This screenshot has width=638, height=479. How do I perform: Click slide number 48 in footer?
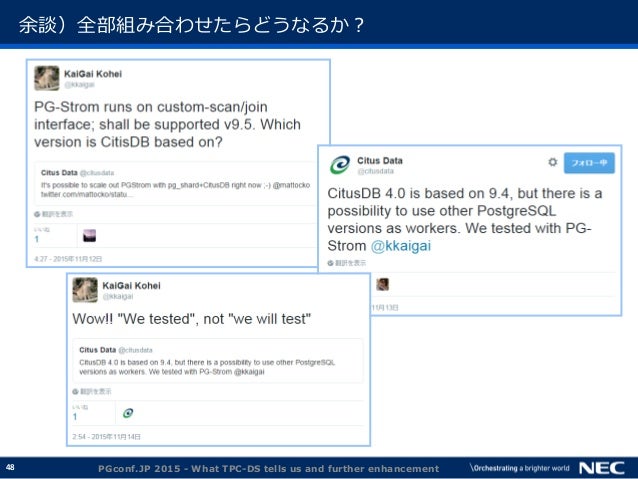pyautogui.click(x=10, y=467)
